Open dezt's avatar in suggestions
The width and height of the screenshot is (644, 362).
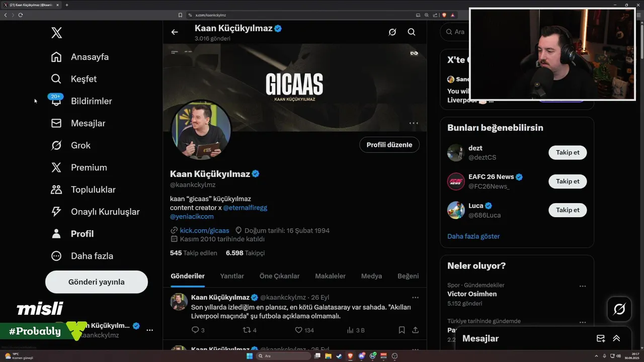(x=456, y=152)
